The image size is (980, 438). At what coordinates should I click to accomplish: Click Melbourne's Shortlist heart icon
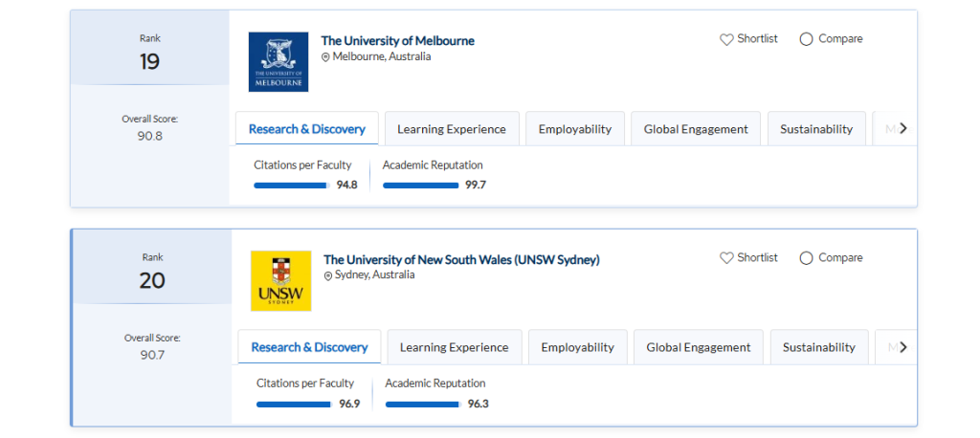point(726,39)
